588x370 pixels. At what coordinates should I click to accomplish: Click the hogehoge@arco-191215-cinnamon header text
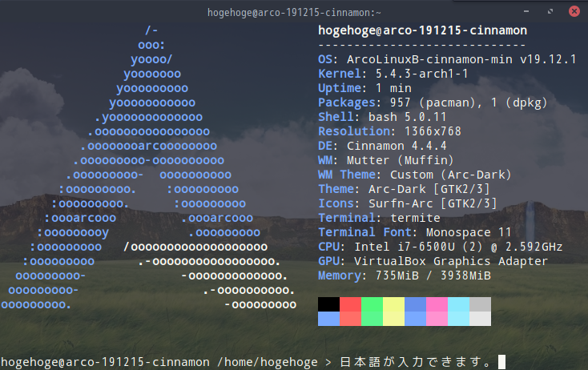pos(423,30)
